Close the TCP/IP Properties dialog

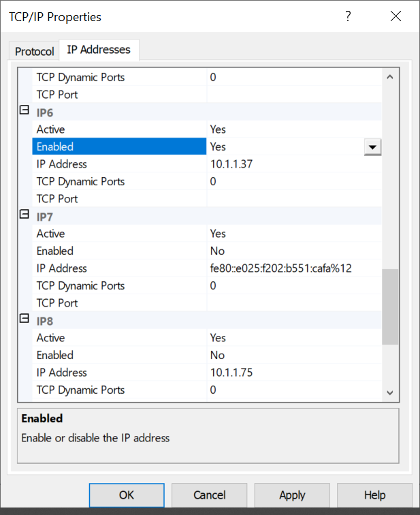click(395, 16)
